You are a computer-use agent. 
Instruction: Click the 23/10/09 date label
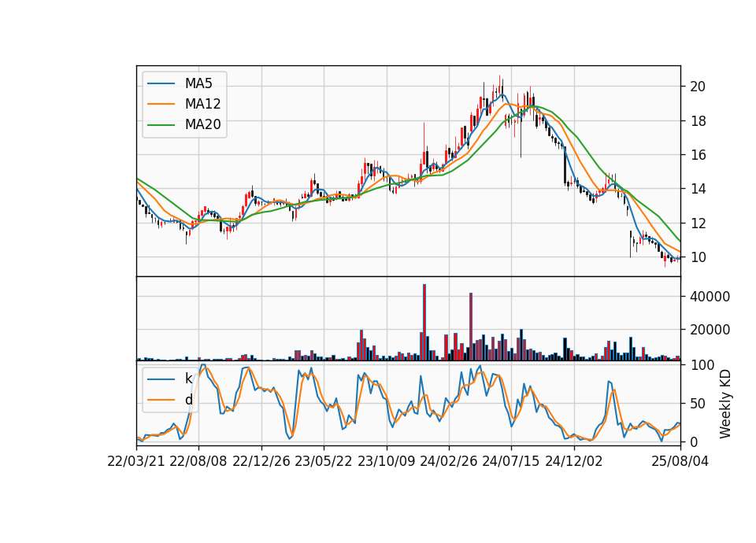point(386,461)
